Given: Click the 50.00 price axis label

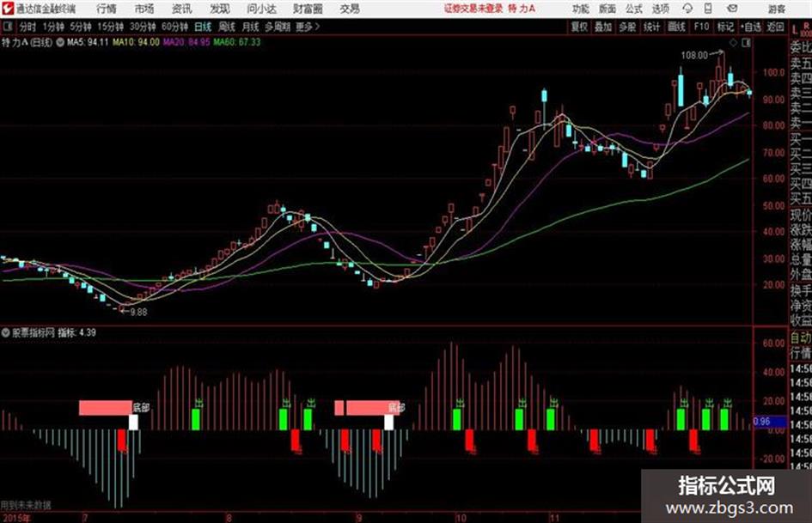Looking at the screenshot, I should (773, 205).
